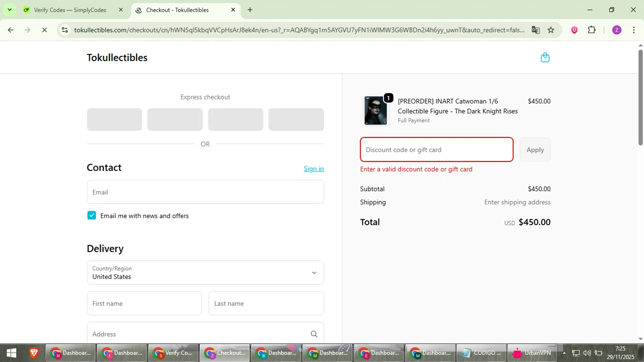Go back to the previous page
Screen dimensions: 644x362
click(11, 30)
